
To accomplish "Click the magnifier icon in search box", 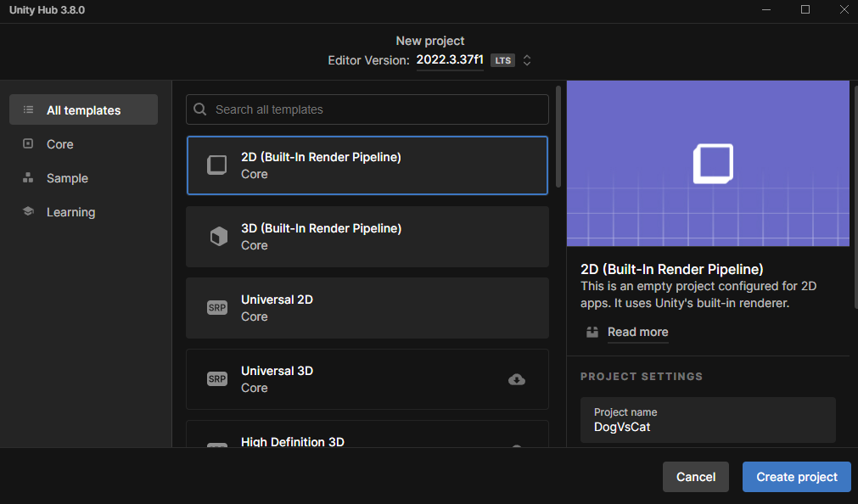I will tap(200, 109).
